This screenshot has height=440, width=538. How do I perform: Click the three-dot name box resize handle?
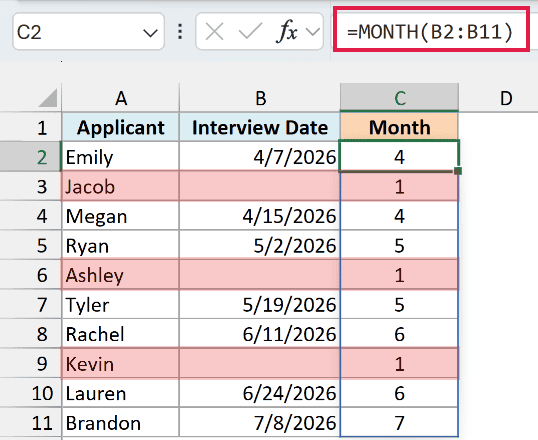click(180, 32)
